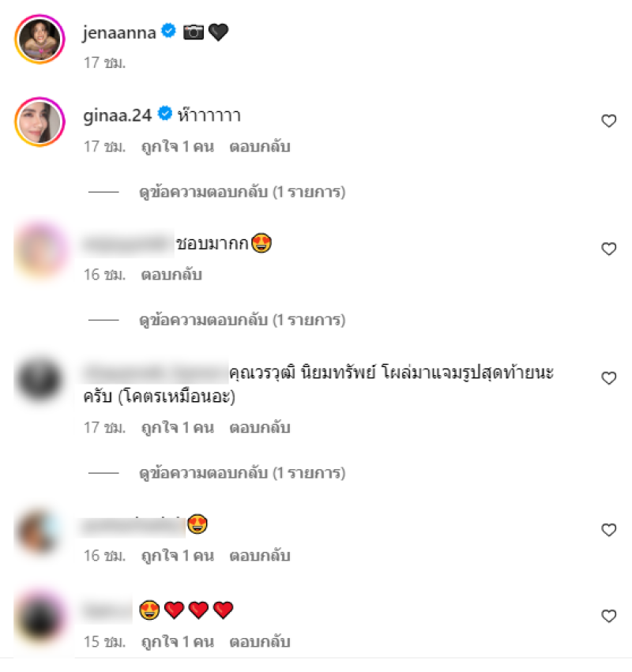Open the blurred avatar of last commenter
The image size is (632, 672).
pyautogui.click(x=39, y=618)
